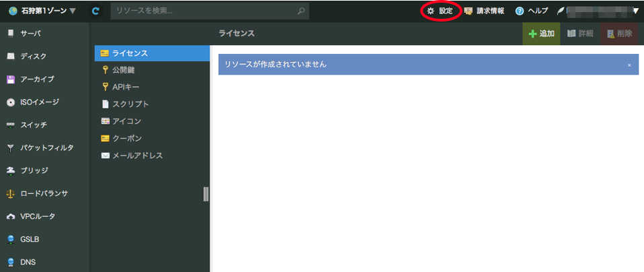
Task: Choose アイコン in the settings list
Action: tap(126, 121)
